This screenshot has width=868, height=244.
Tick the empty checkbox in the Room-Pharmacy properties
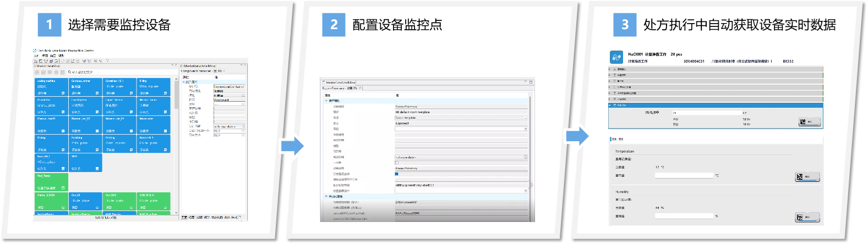396,163
